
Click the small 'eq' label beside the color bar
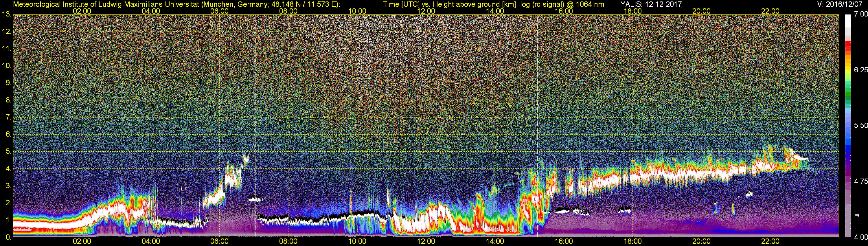pos(856,215)
